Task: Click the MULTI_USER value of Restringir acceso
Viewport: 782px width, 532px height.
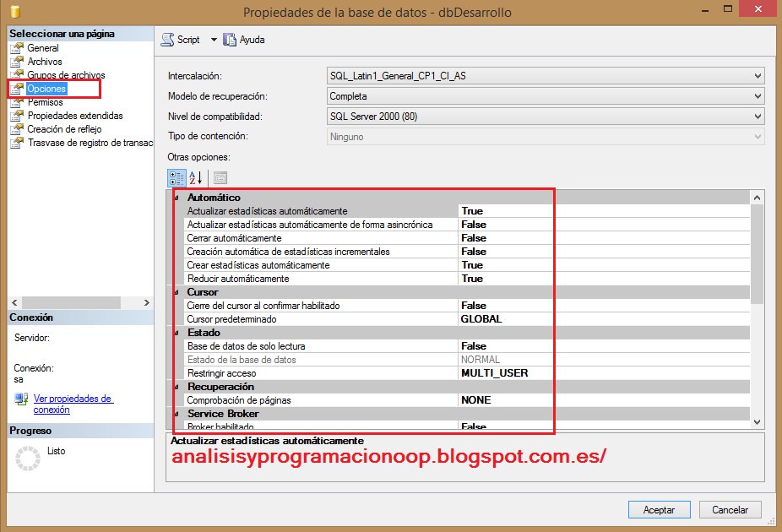Action: 494,373
